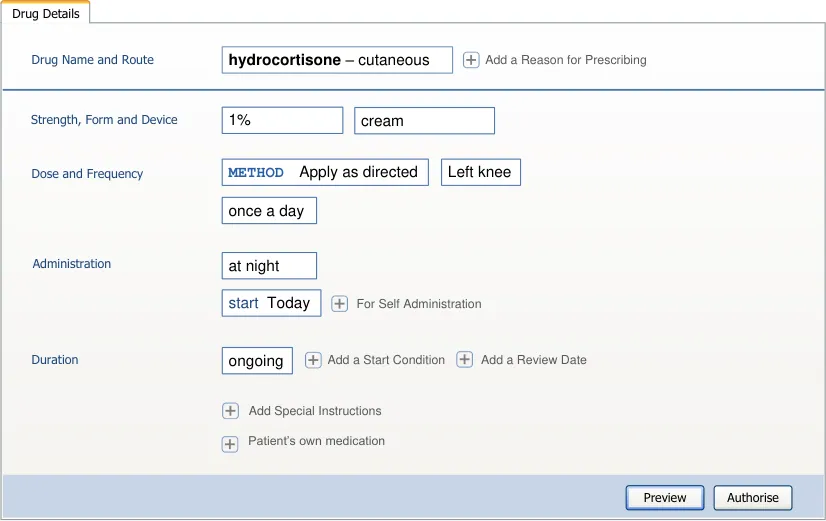Open the METHOD Apply as directed field
Viewport: 826px width, 521px height.
click(x=325, y=172)
